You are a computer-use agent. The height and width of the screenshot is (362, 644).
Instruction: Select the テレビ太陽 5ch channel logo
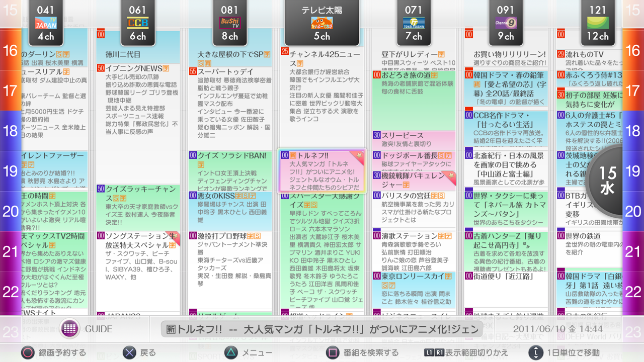[x=322, y=23]
